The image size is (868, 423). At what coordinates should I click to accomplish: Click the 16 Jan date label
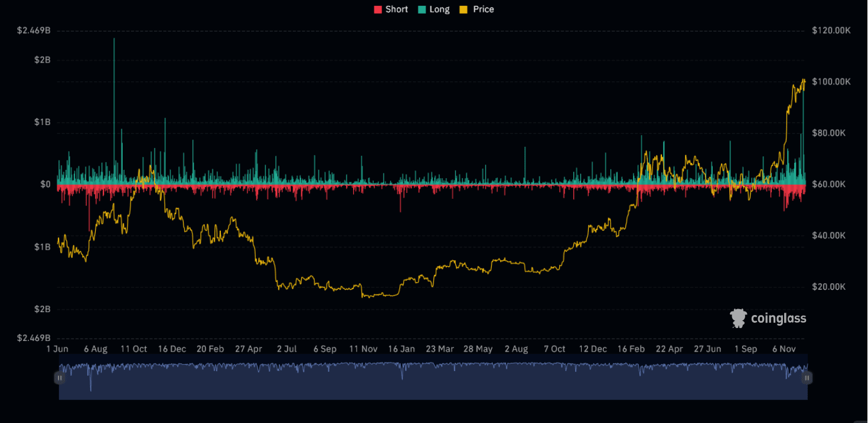click(x=400, y=349)
